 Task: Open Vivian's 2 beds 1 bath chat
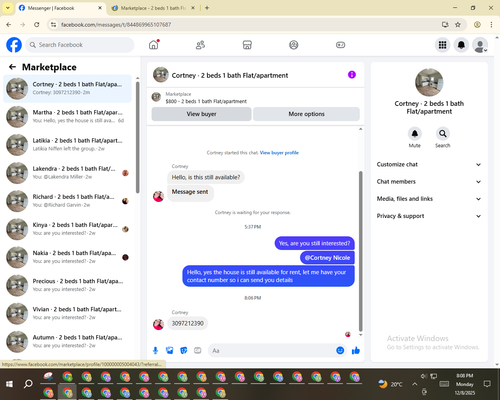tap(67, 313)
